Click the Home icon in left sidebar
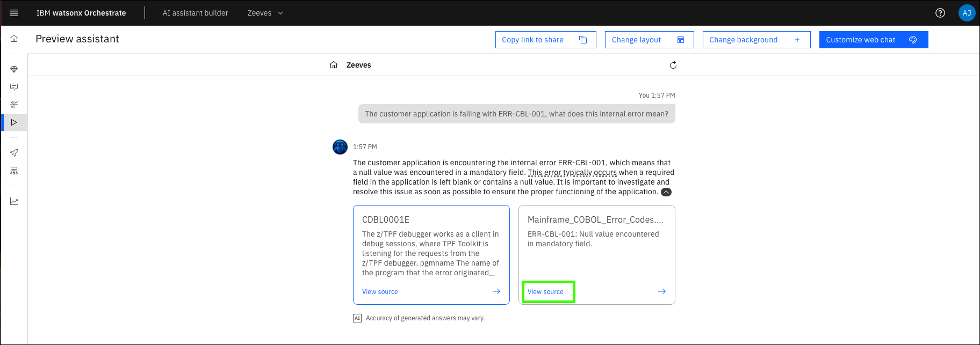 [x=14, y=39]
